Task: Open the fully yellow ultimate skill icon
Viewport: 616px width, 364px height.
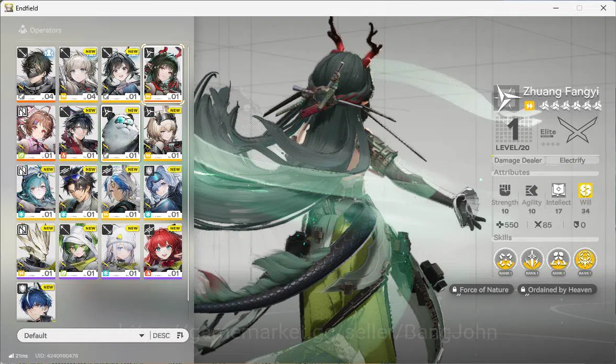Action: click(585, 259)
